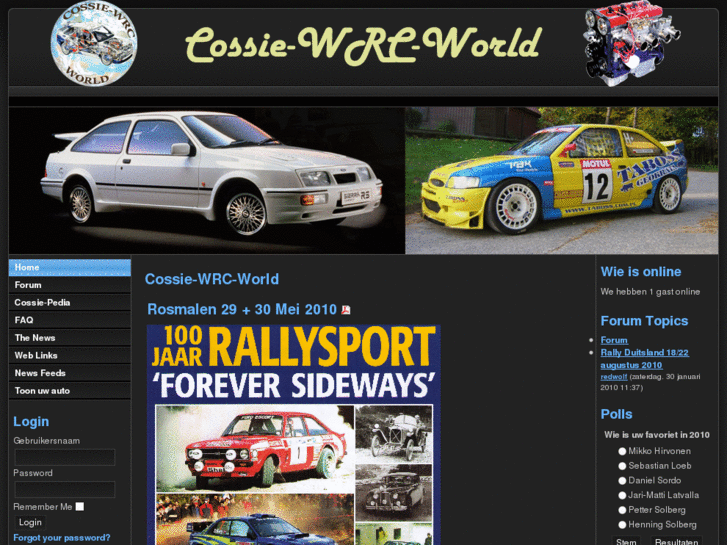Focus the Gebruikersnaam input field

click(65, 457)
